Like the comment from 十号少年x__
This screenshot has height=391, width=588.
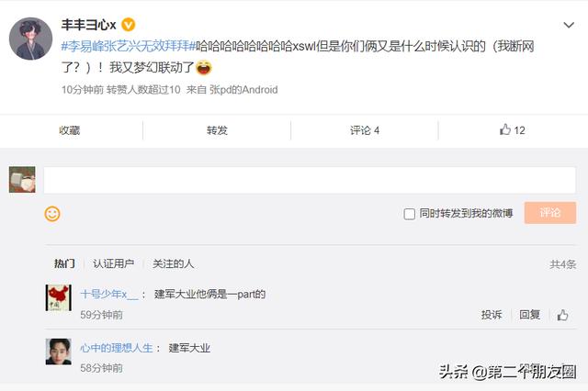pos(562,315)
